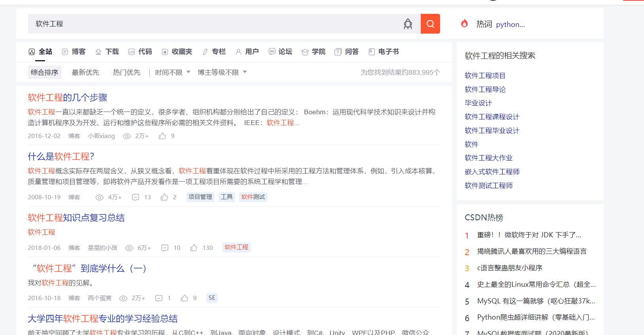
Task: Click author name 两个蛋黄
Action: click(100, 298)
